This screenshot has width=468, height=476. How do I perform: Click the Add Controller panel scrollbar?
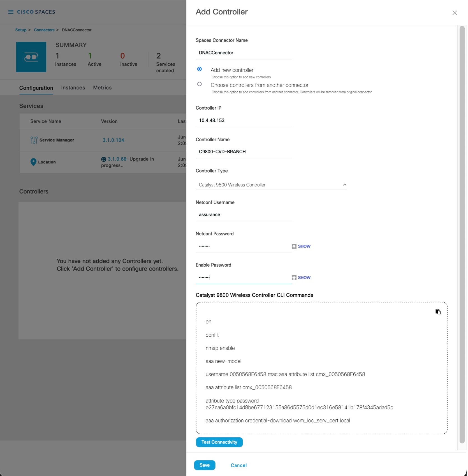[x=462, y=235]
